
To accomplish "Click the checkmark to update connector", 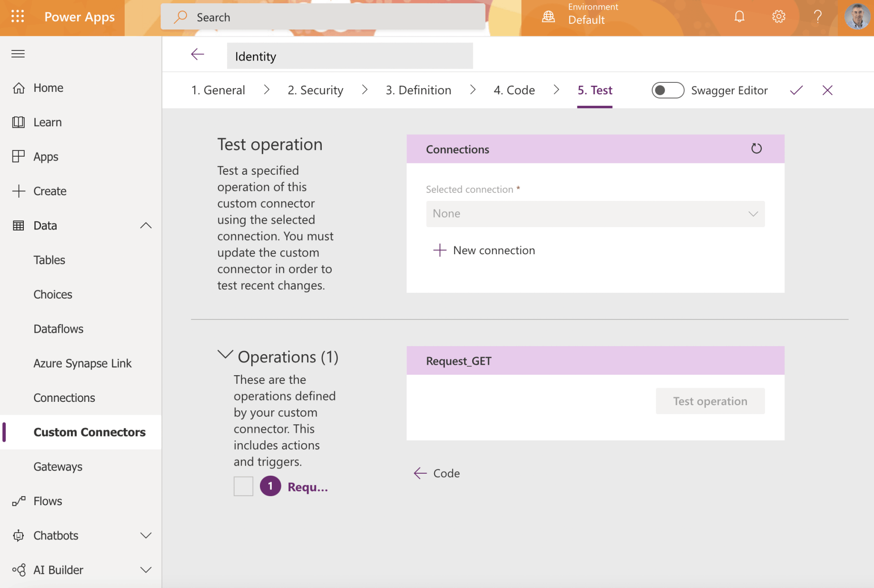I will click(796, 90).
